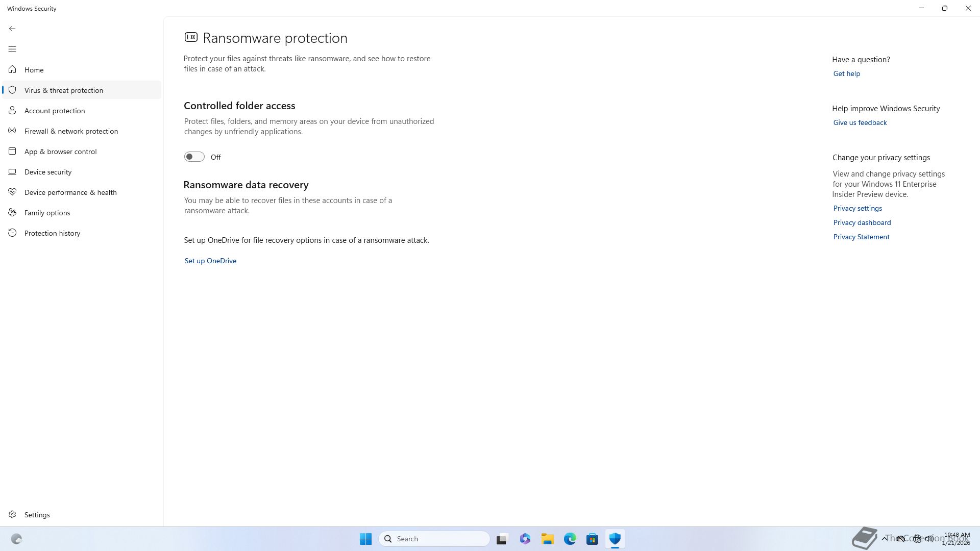Open the Get help link
Viewport: 980px width, 551px height.
pyautogui.click(x=846, y=73)
